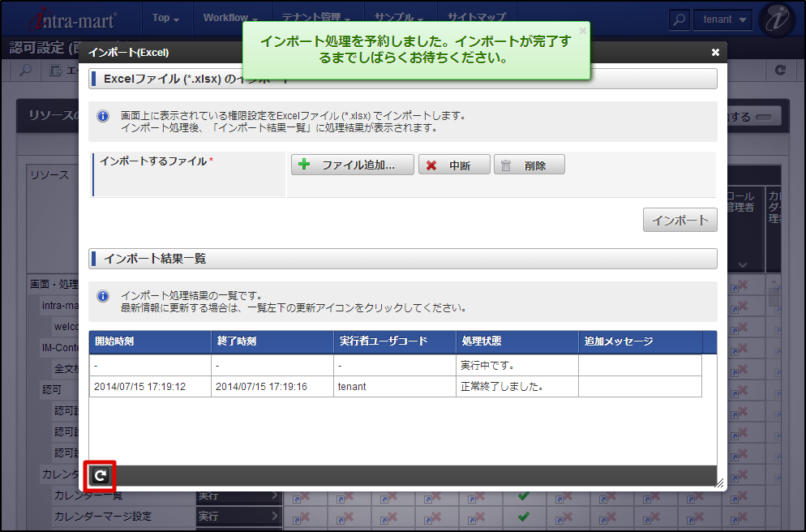
Task: Open the Top dropdown menu
Action: 165,17
